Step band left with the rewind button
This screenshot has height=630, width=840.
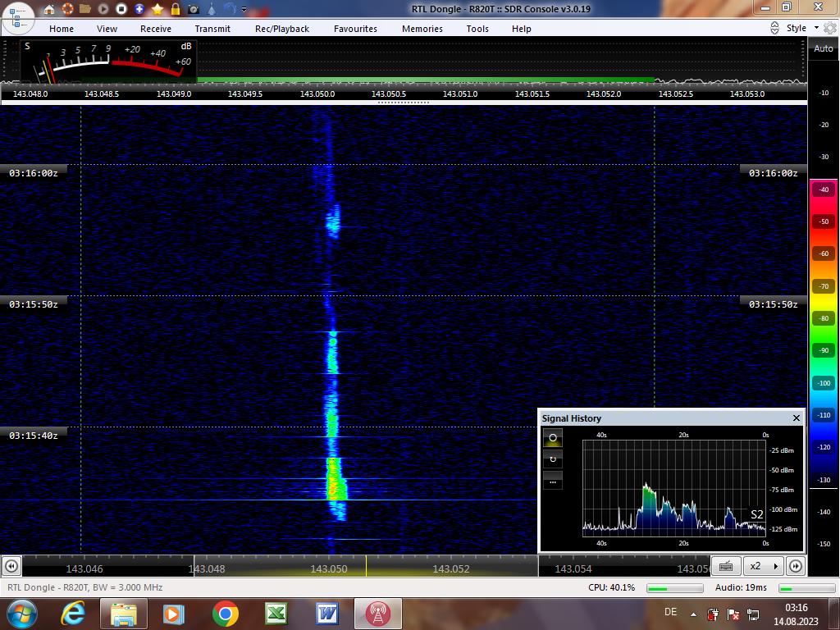[x=11, y=566]
